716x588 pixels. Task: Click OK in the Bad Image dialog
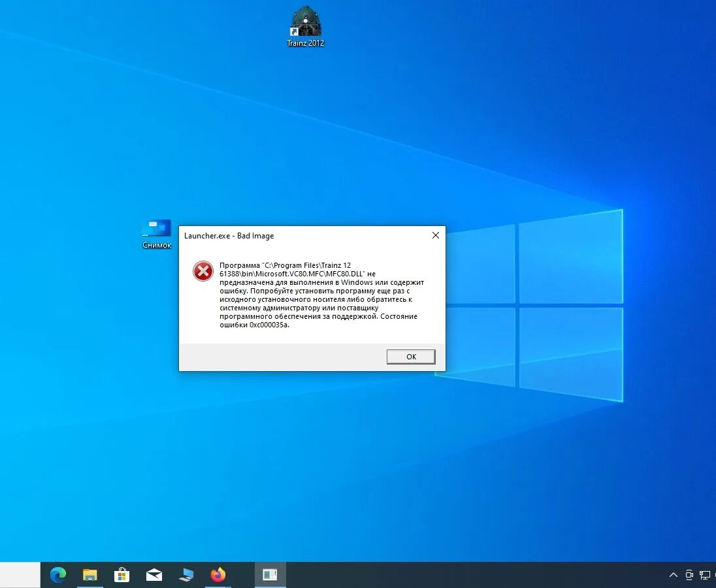coord(410,357)
